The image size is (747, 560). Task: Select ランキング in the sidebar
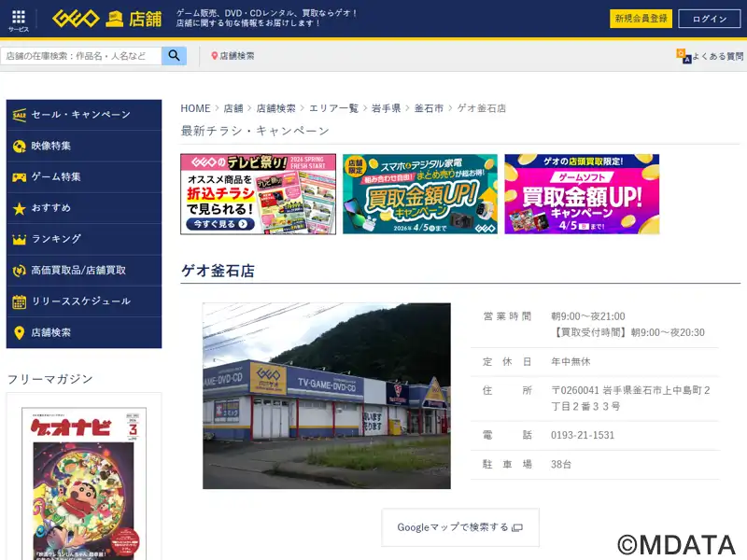(84, 239)
